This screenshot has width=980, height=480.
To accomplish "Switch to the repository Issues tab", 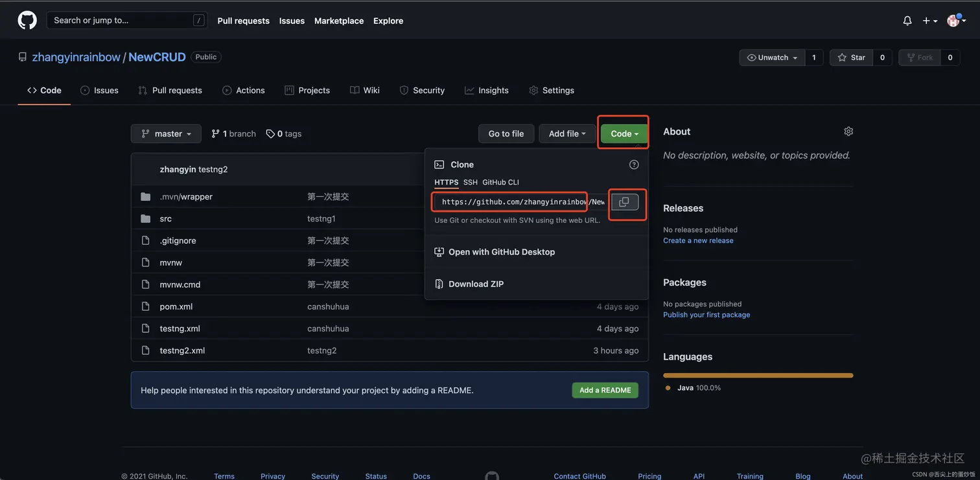I will click(x=99, y=90).
